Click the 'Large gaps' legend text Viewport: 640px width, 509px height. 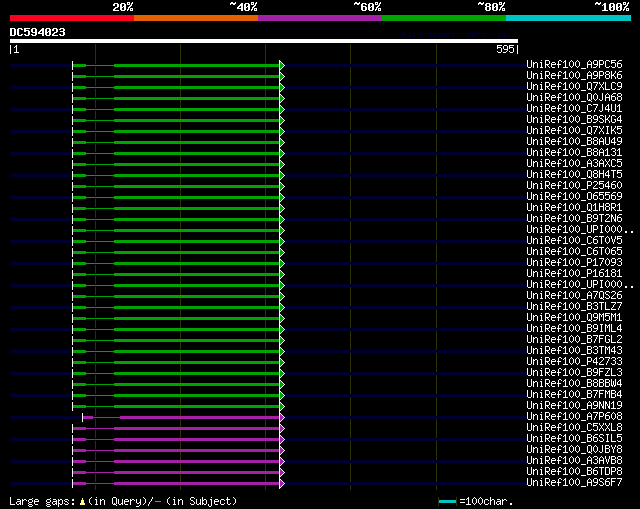pos(42,501)
